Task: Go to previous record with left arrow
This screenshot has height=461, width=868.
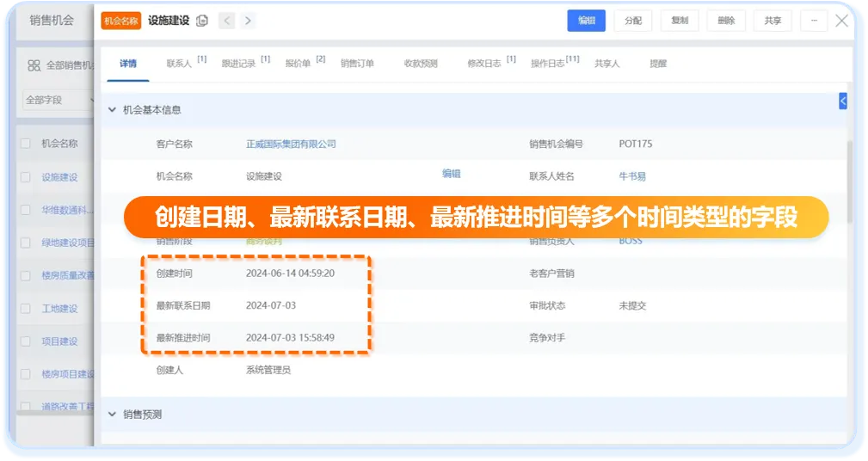Action: [226, 21]
